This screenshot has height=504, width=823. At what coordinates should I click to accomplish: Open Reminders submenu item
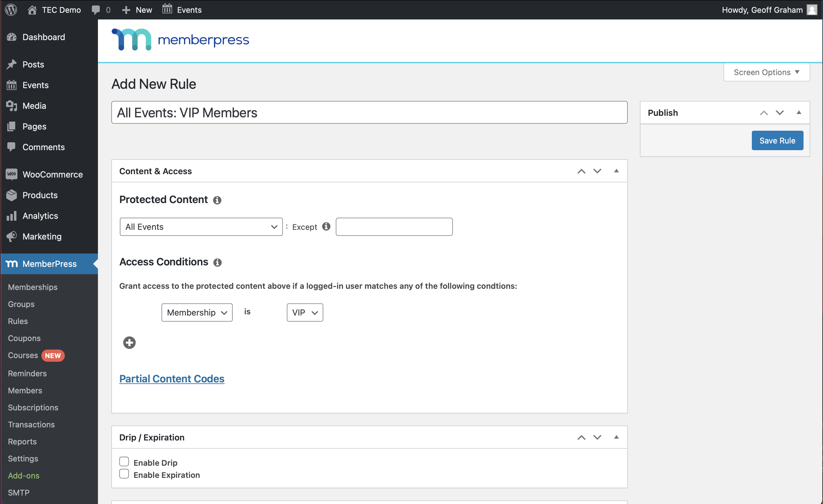[27, 374]
